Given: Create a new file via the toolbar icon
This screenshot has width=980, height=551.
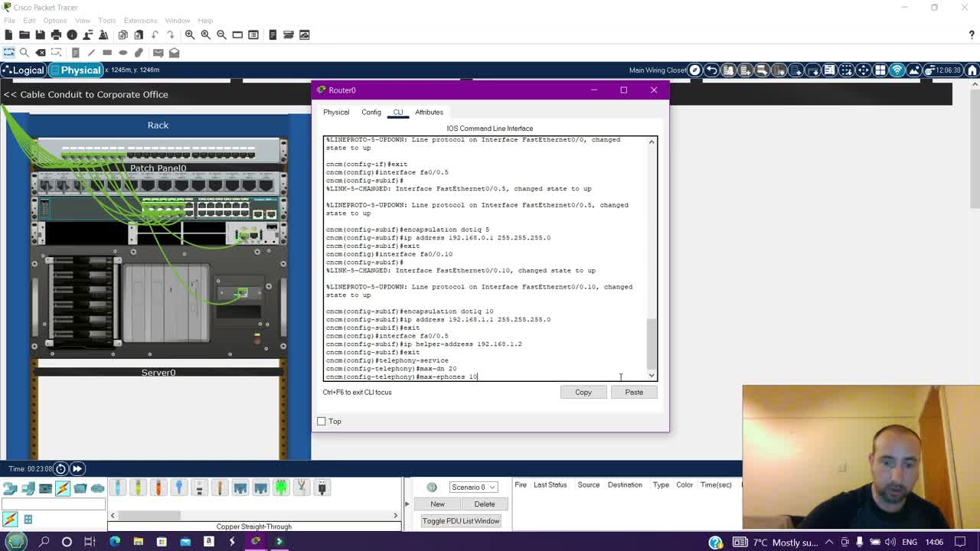Looking at the screenshot, I should coord(8,34).
